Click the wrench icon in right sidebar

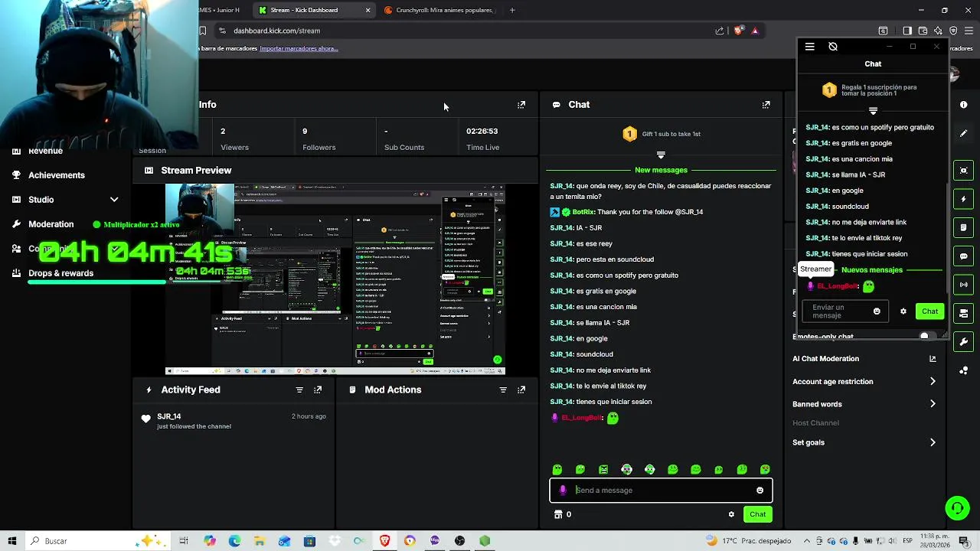coord(963,341)
